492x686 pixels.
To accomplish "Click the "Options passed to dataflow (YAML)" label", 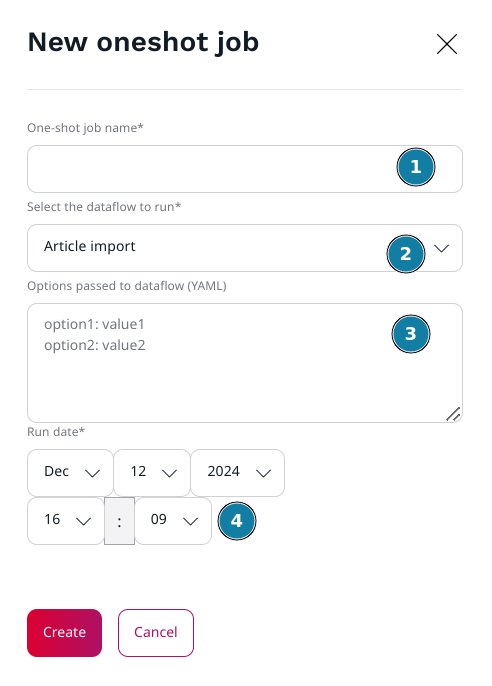I will point(127,286).
